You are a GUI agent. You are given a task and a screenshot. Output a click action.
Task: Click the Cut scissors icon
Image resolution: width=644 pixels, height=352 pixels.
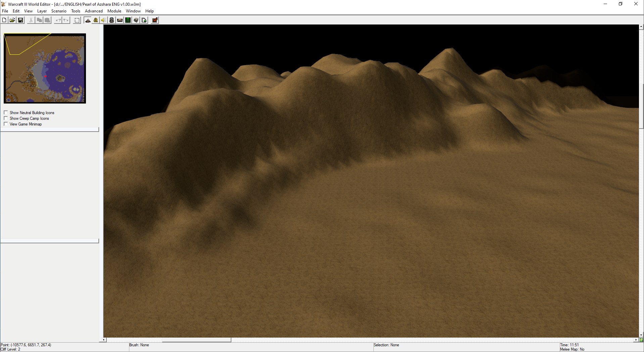[x=31, y=20]
